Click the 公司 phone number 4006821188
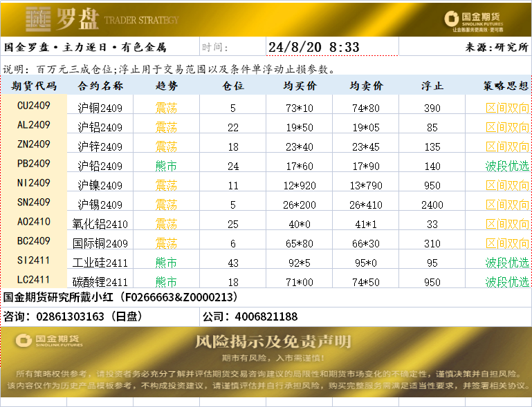Screen dimensions: 532x407 pyautogui.click(x=266, y=316)
